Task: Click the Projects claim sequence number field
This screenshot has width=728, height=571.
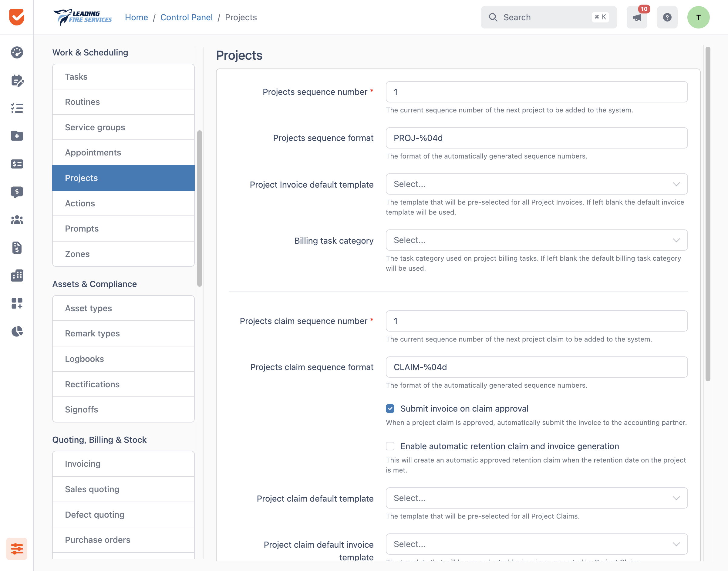Action: pyautogui.click(x=537, y=321)
